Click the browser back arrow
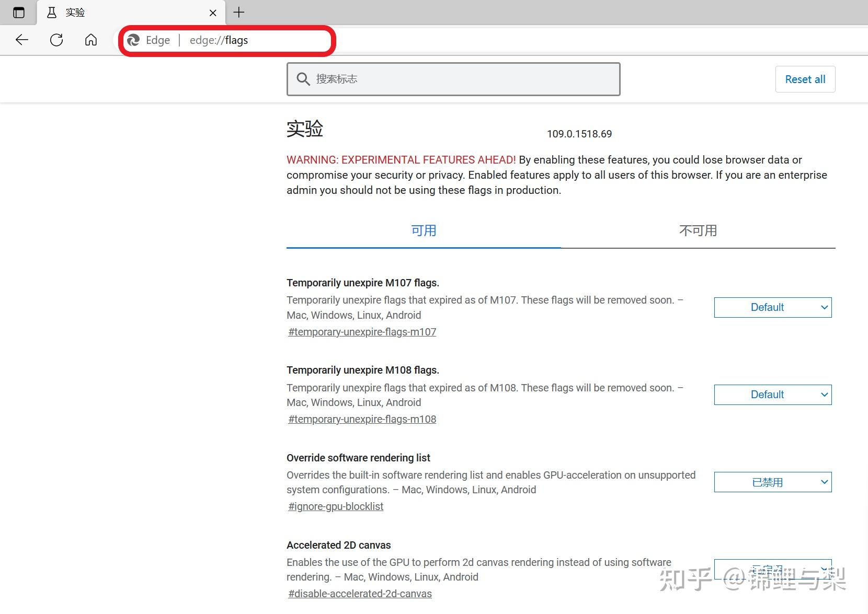 (x=22, y=40)
